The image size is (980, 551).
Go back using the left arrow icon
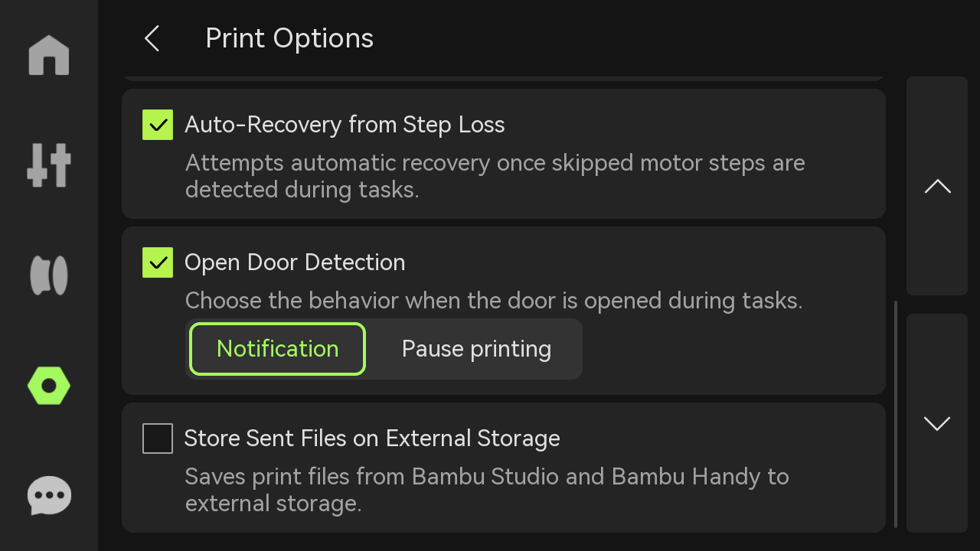(152, 38)
